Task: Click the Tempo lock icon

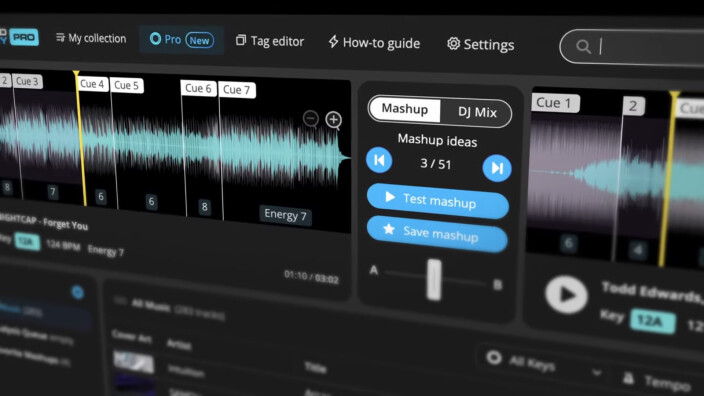Action: pyautogui.click(x=629, y=378)
